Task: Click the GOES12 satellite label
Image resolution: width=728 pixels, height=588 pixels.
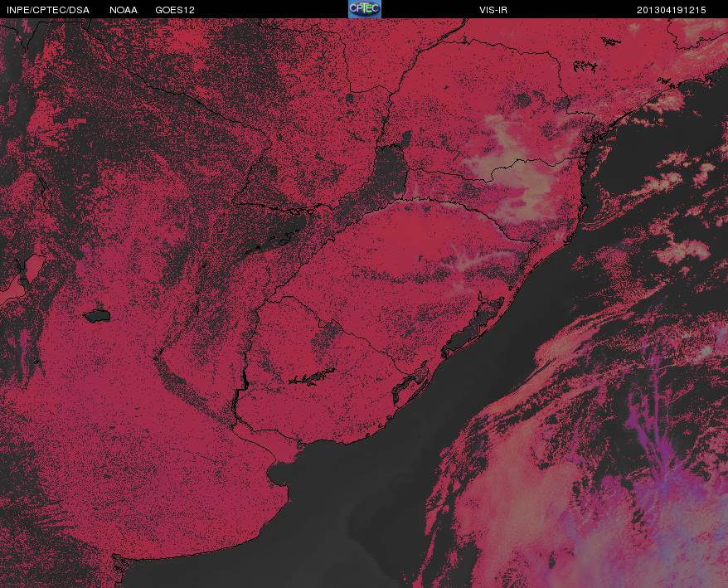Action: coord(175,10)
